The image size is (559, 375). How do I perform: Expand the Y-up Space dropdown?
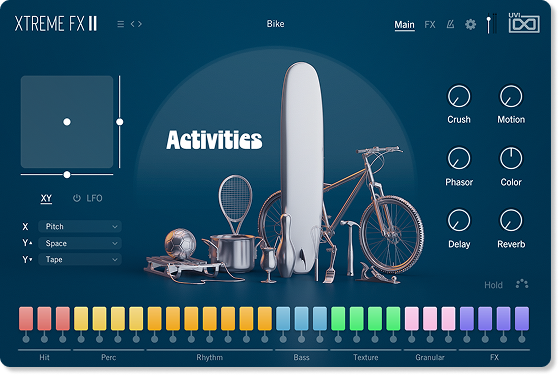[x=80, y=243]
